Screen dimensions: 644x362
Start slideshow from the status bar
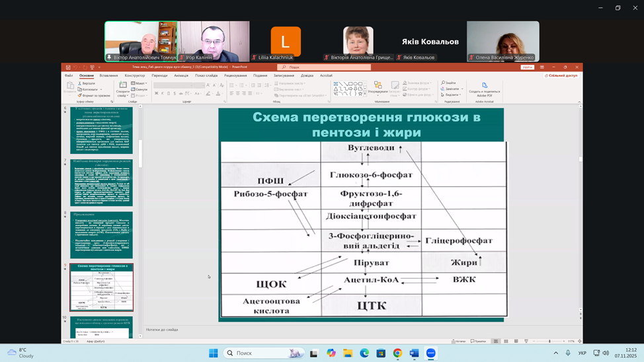(x=526, y=341)
